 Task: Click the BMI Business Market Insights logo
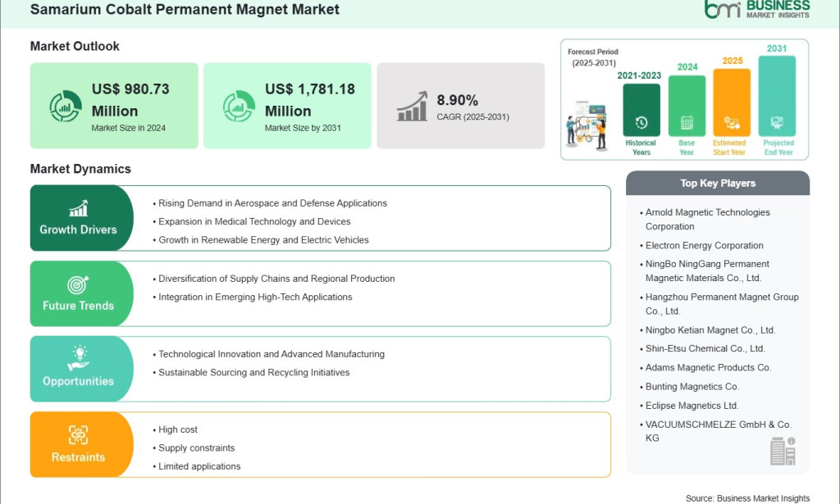(757, 9)
